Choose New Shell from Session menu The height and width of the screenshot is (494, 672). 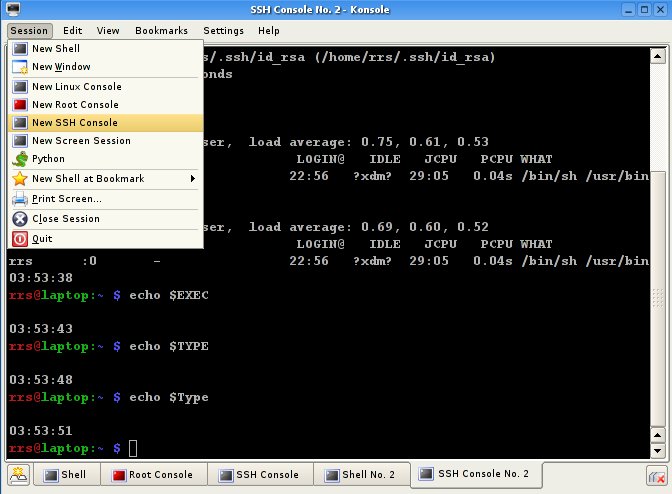click(105, 48)
